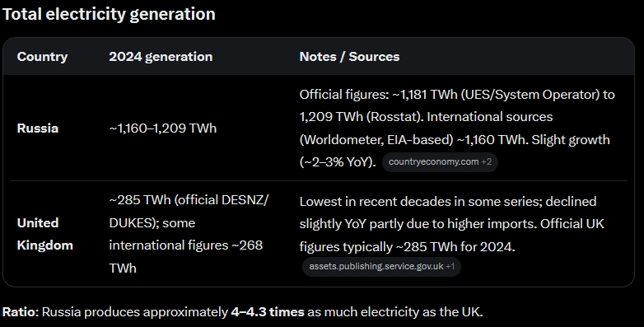This screenshot has width=644, height=327.
Task: Click the UK notes starting 'Lowest in recent decades'
Action: [x=452, y=224]
